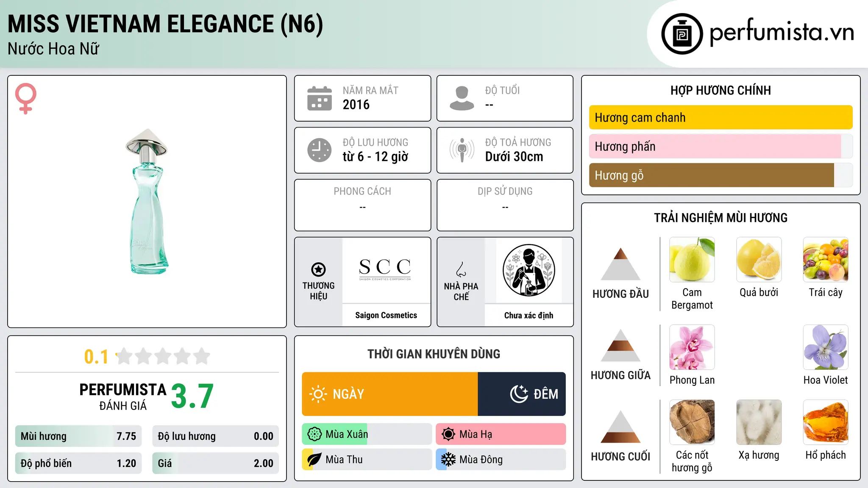Open the Quả bưởi note image
The width and height of the screenshot is (868, 488).
(759, 260)
